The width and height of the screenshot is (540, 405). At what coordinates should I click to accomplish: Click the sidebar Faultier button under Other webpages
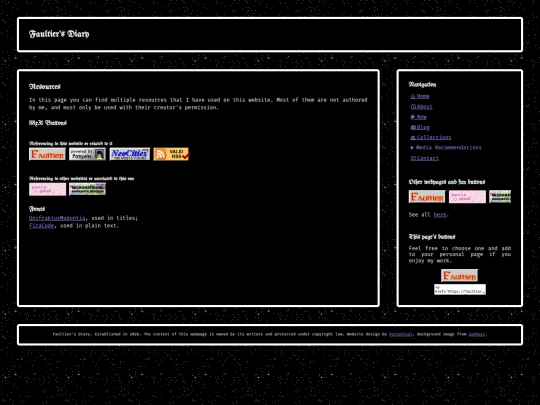tap(427, 197)
